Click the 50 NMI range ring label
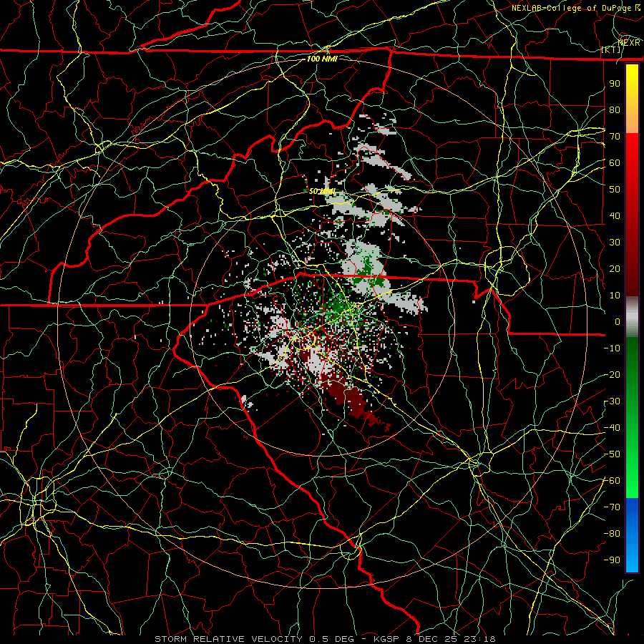Viewport: 644px width, 644px height. [322, 191]
